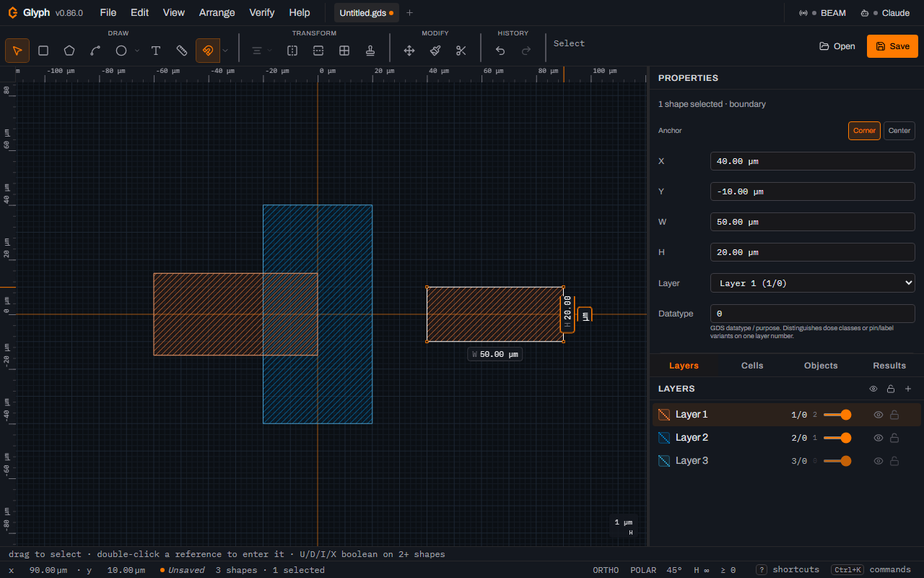Set anchor to Center

[899, 131]
